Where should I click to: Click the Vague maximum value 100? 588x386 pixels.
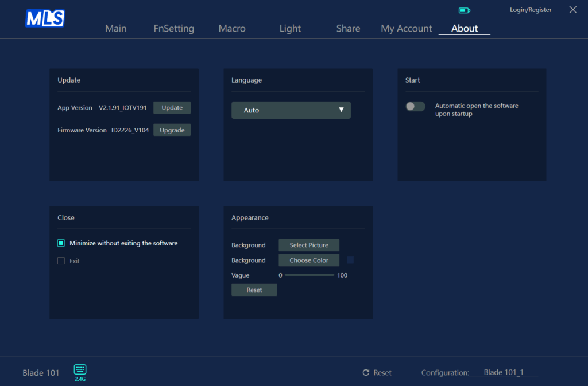[342, 275]
